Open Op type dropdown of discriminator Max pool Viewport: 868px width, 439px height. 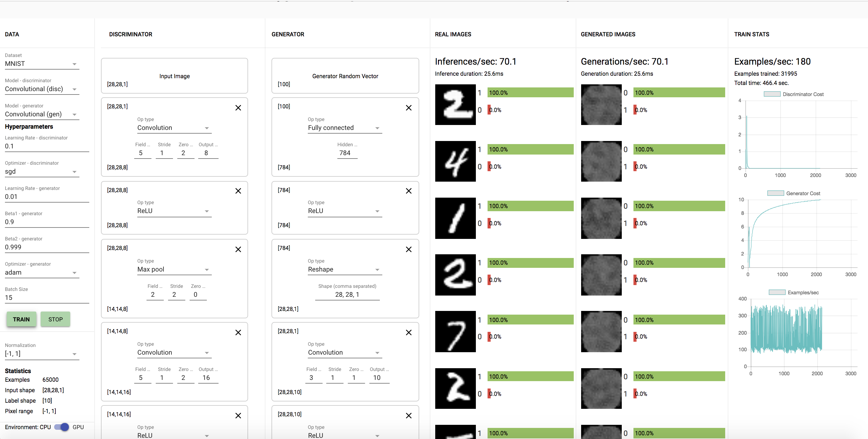(174, 270)
